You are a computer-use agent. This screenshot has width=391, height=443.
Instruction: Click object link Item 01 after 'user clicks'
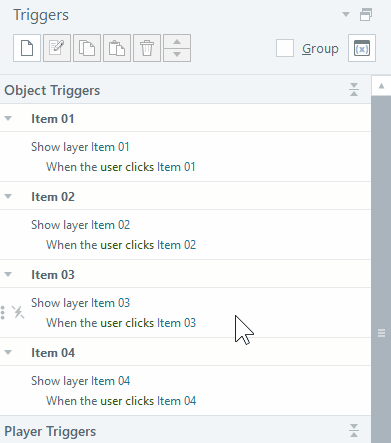[176, 167]
